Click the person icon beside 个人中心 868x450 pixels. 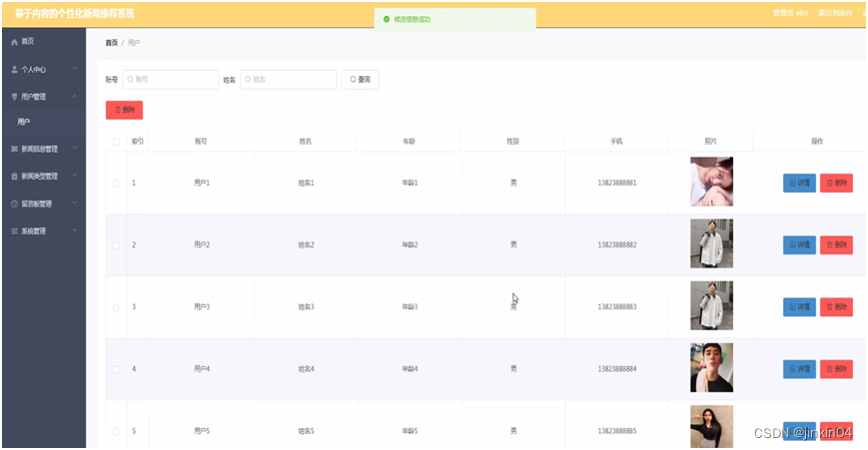point(14,70)
